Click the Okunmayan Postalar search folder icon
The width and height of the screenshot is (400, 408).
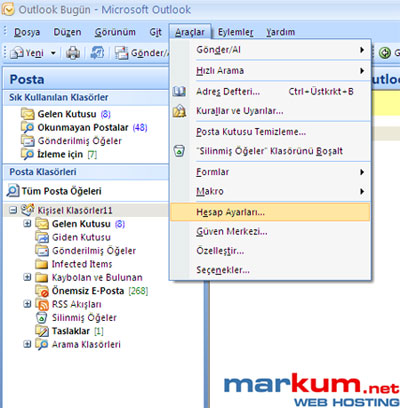(x=28, y=127)
